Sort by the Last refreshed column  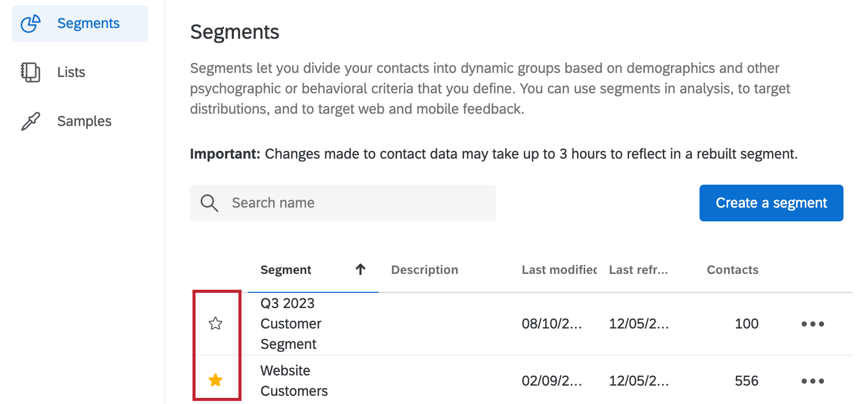tap(638, 270)
